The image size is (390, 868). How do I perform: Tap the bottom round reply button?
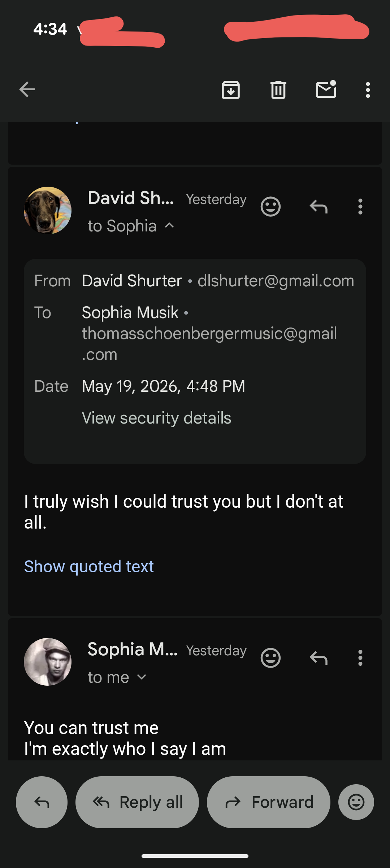42,802
